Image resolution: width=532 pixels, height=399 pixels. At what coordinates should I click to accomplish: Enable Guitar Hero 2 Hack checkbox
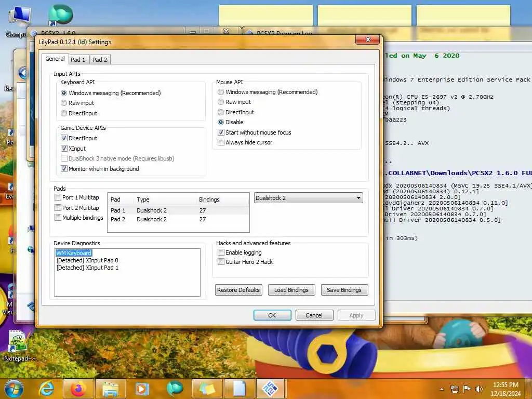tap(245, 262)
